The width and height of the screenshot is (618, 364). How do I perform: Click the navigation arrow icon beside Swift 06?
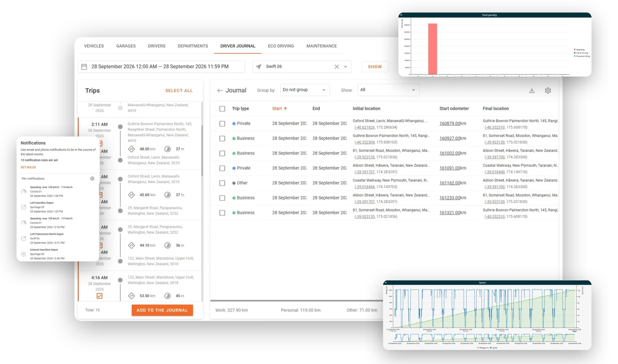point(259,67)
